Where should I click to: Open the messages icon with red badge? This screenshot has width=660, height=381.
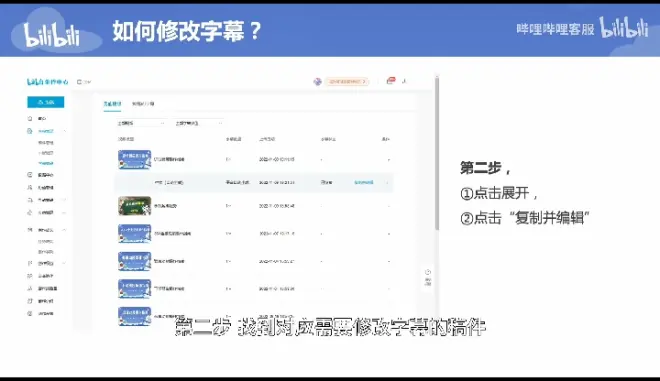tap(391, 81)
